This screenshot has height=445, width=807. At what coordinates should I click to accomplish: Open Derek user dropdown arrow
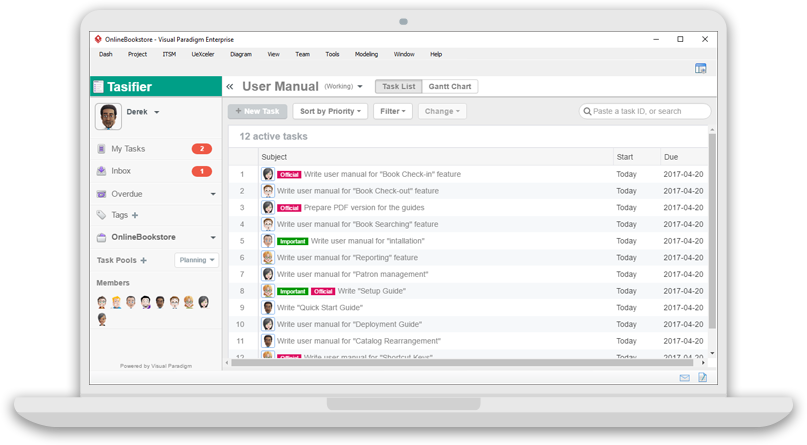[156, 112]
